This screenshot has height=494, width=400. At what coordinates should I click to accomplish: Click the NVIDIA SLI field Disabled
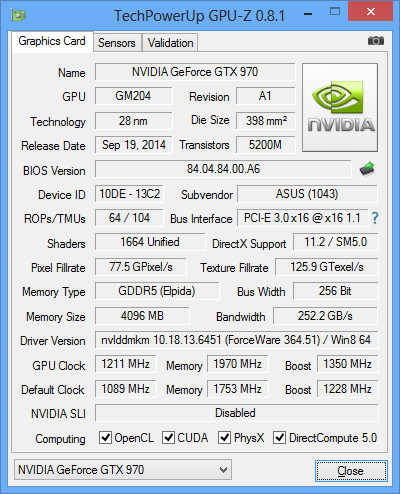coord(237,413)
